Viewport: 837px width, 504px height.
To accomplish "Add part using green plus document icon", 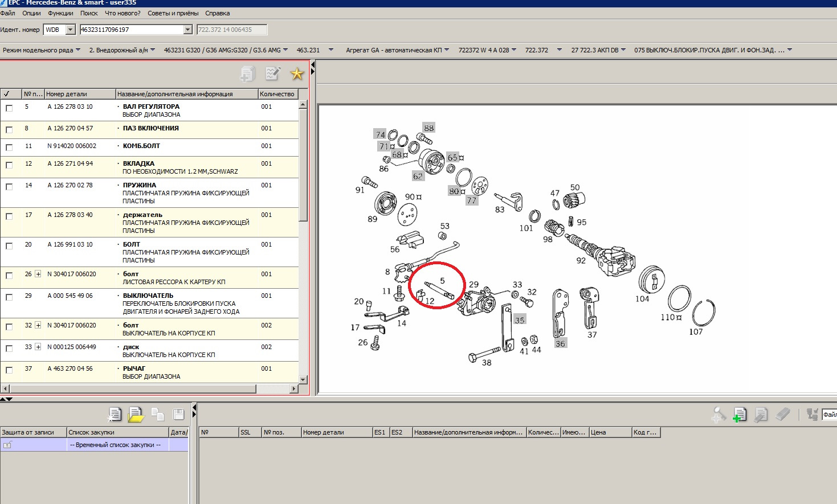I will (x=740, y=415).
